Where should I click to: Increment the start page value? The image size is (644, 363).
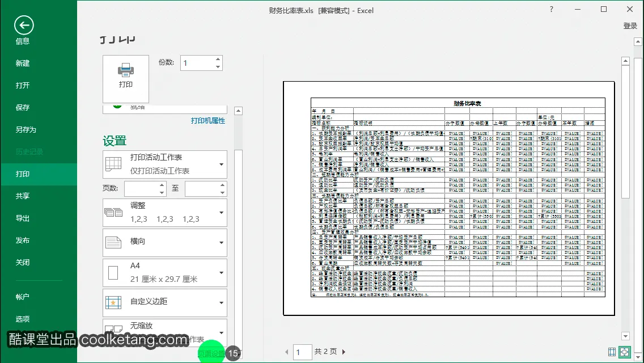[162, 185]
